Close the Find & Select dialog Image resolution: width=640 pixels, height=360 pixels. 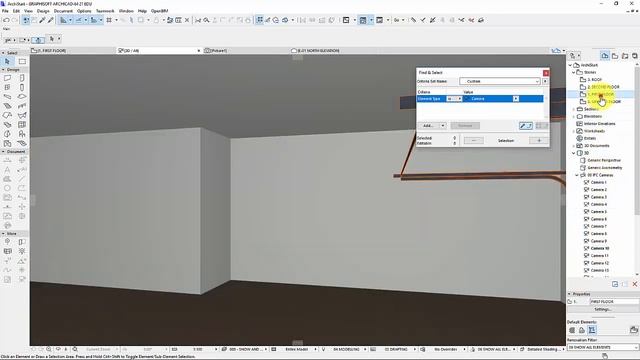(x=546, y=73)
